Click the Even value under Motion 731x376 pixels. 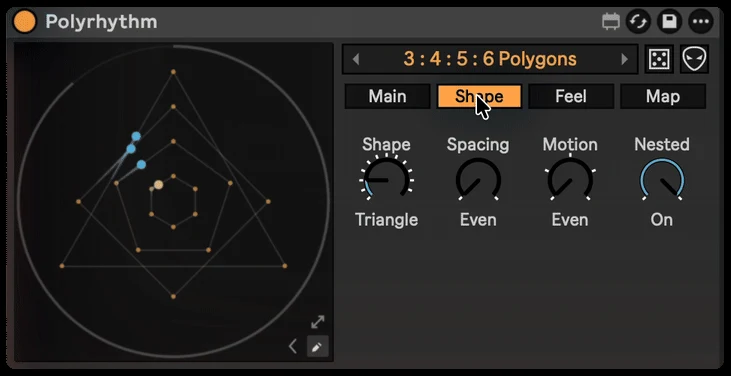(x=570, y=219)
